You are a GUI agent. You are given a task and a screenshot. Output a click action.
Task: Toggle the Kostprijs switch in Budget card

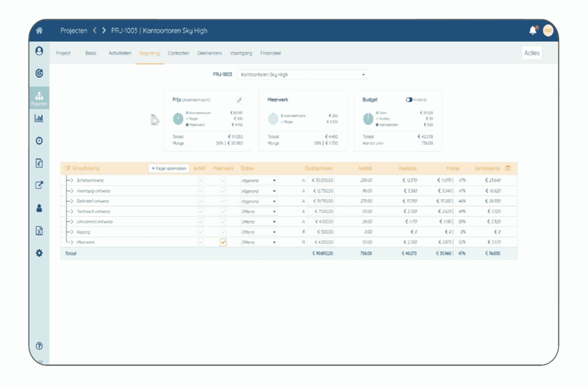click(409, 99)
